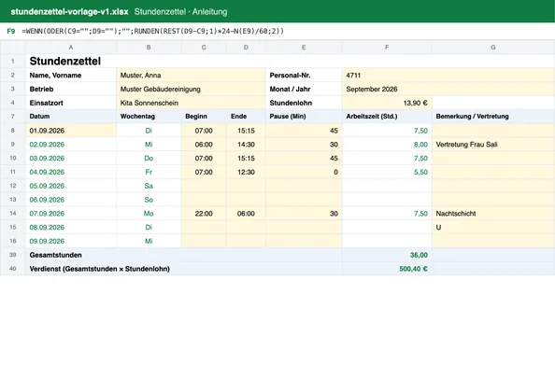The image size is (555, 392).
Task: Click the F9 cell reference box
Action: pyautogui.click(x=11, y=31)
